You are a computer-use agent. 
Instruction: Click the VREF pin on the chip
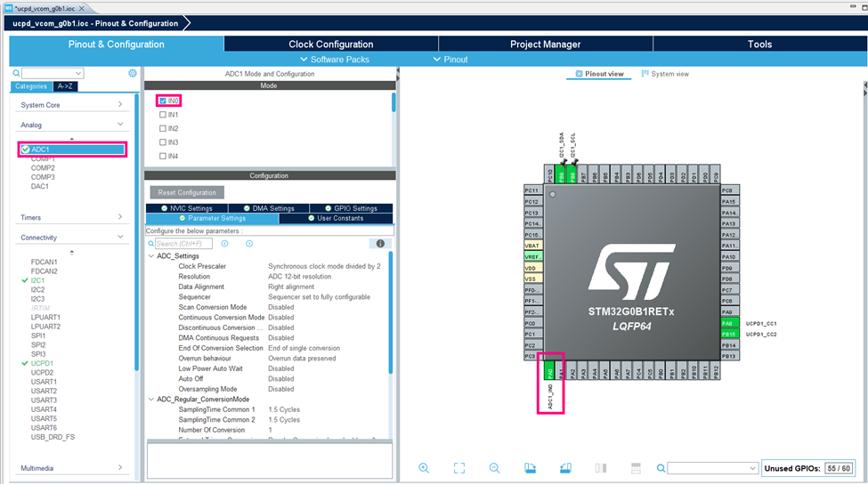point(533,257)
